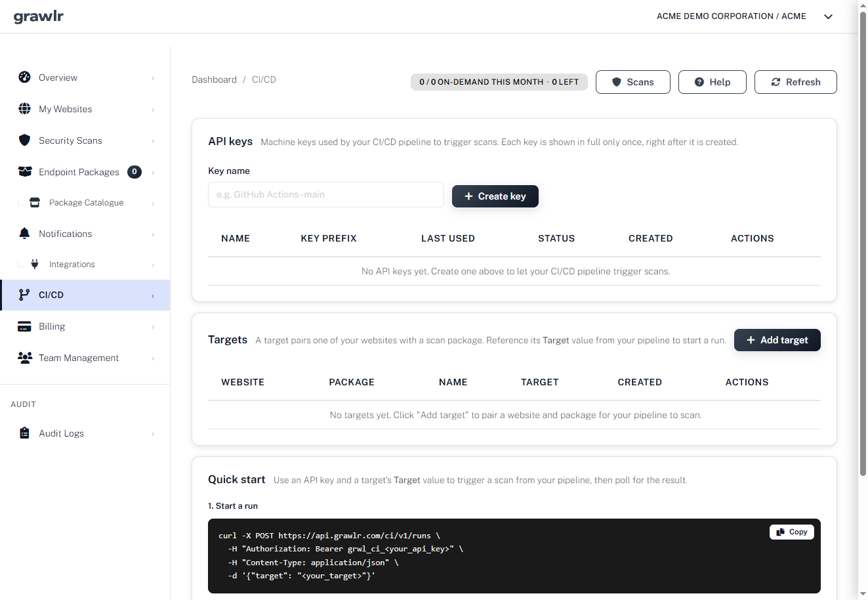Viewport: 868px width, 600px height.
Task: Click the Team Management people icon
Action: [x=25, y=358]
